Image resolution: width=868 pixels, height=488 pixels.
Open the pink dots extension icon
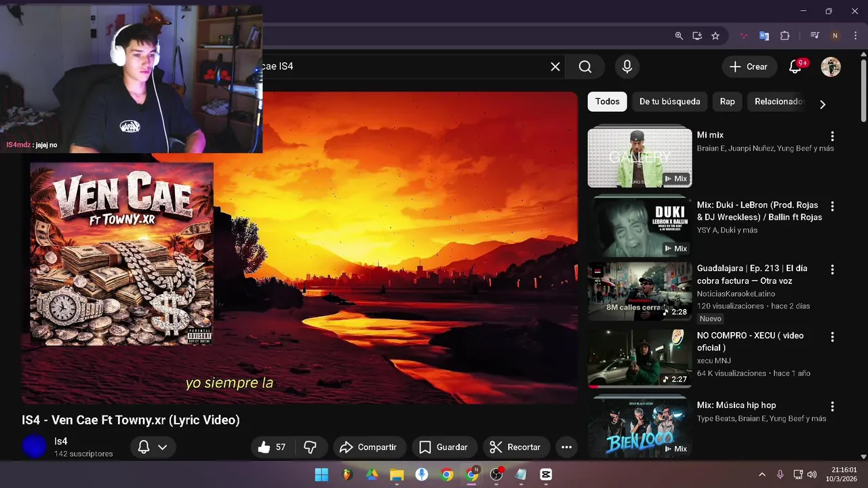pos(744,36)
